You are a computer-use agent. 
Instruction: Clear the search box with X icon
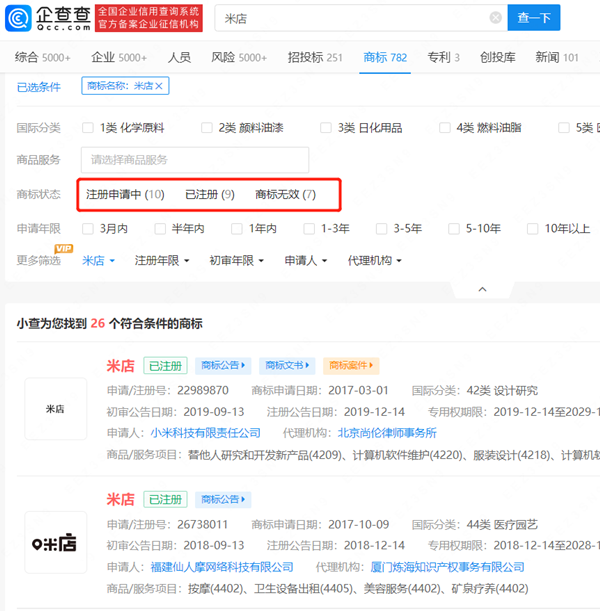click(496, 18)
